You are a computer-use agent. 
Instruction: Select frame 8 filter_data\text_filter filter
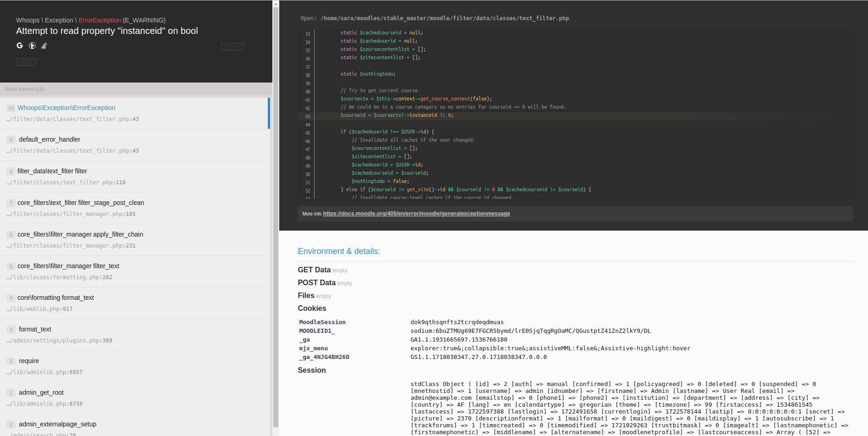[135, 177]
